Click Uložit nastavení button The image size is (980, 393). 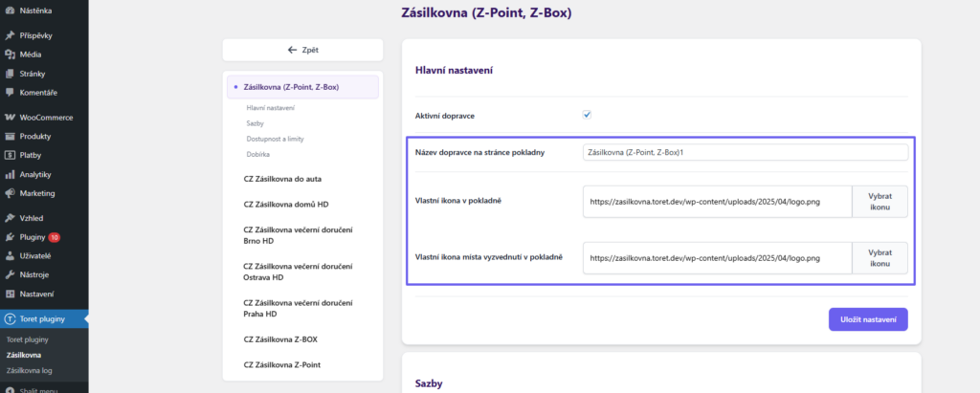point(868,319)
